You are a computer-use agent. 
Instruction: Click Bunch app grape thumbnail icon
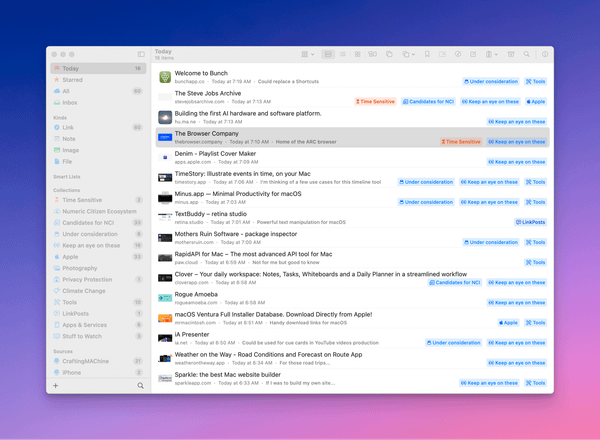pyautogui.click(x=165, y=77)
